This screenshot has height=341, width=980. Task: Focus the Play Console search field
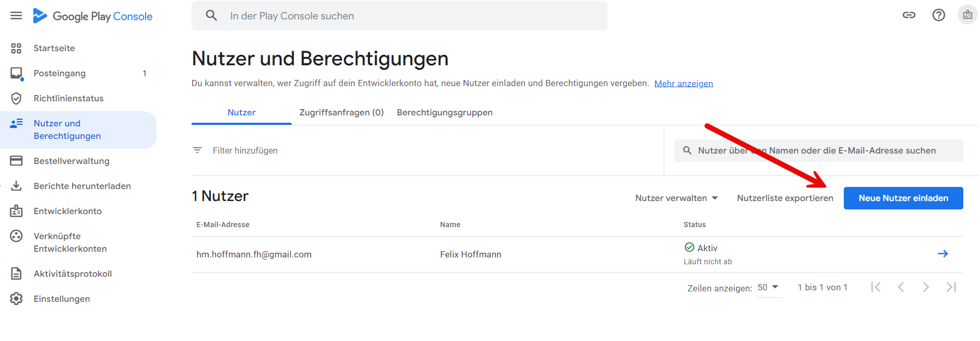[x=399, y=16]
